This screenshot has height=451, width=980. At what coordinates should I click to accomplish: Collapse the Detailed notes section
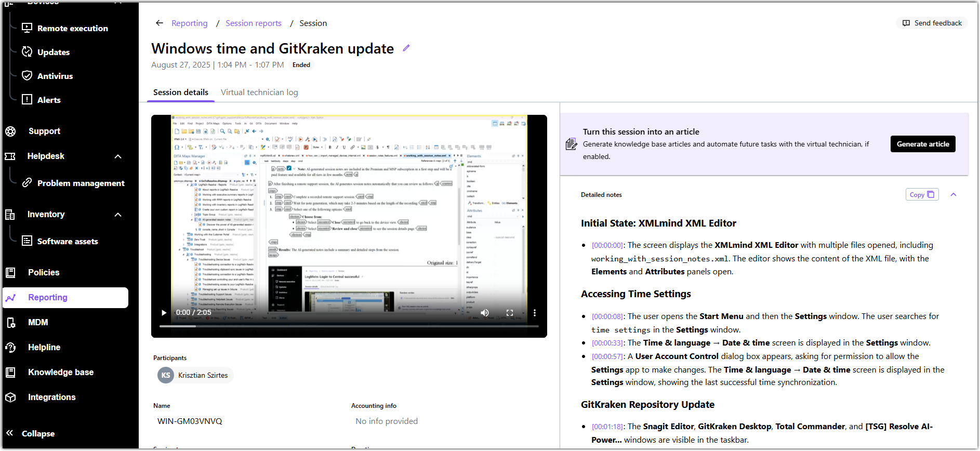pos(953,195)
